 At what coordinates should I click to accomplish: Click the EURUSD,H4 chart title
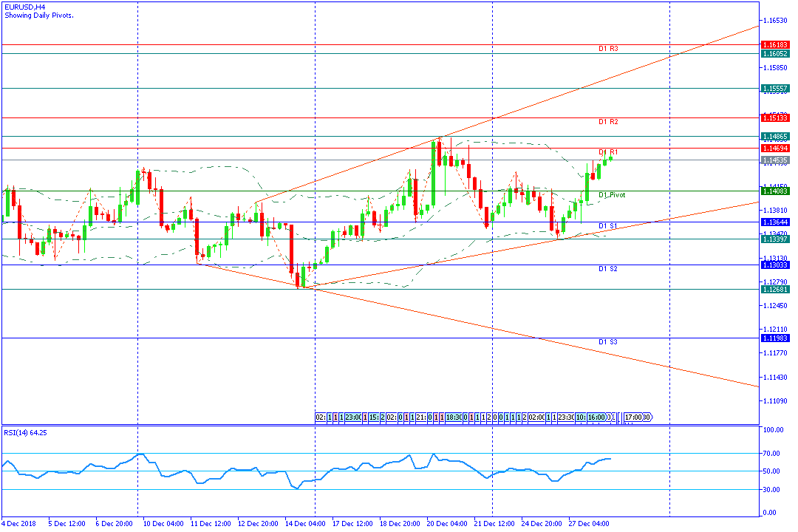24,6
